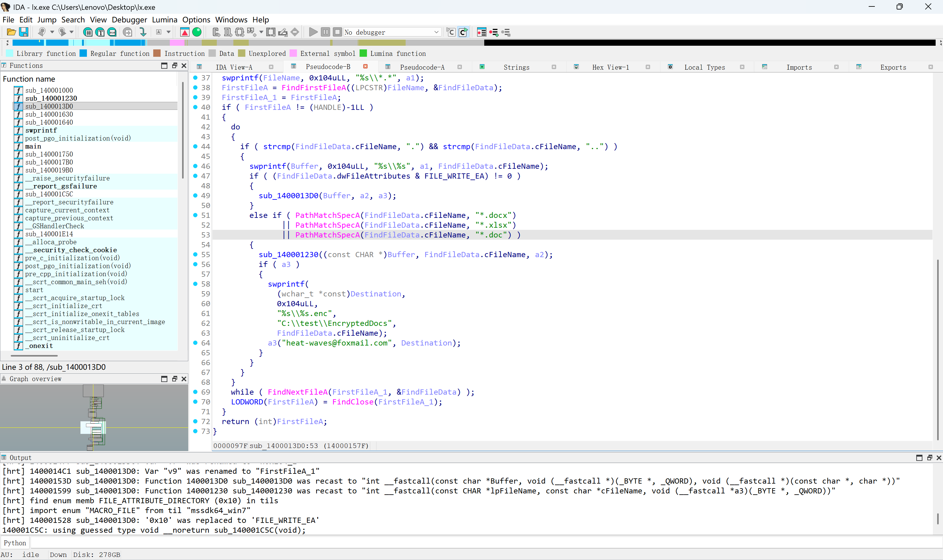Expand the jump back history arrow
This screenshot has width=943, height=560.
point(52,32)
